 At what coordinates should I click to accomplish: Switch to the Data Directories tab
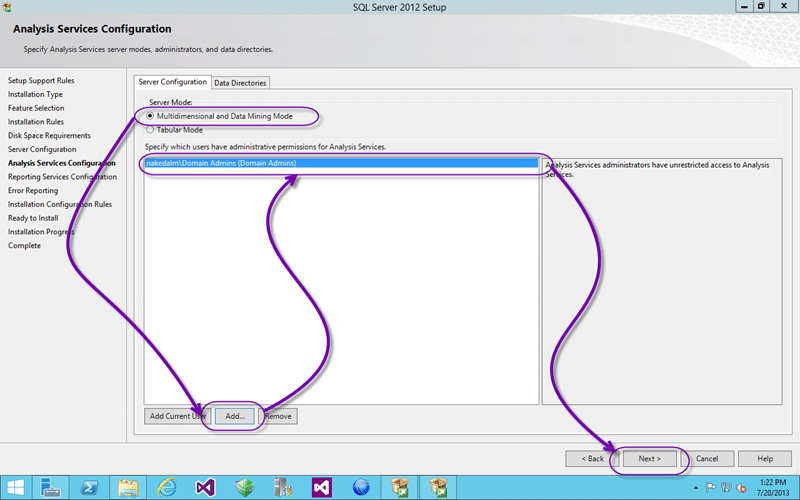240,83
